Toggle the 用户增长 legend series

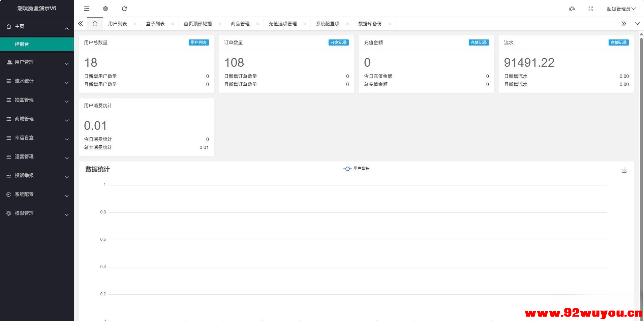tap(357, 169)
